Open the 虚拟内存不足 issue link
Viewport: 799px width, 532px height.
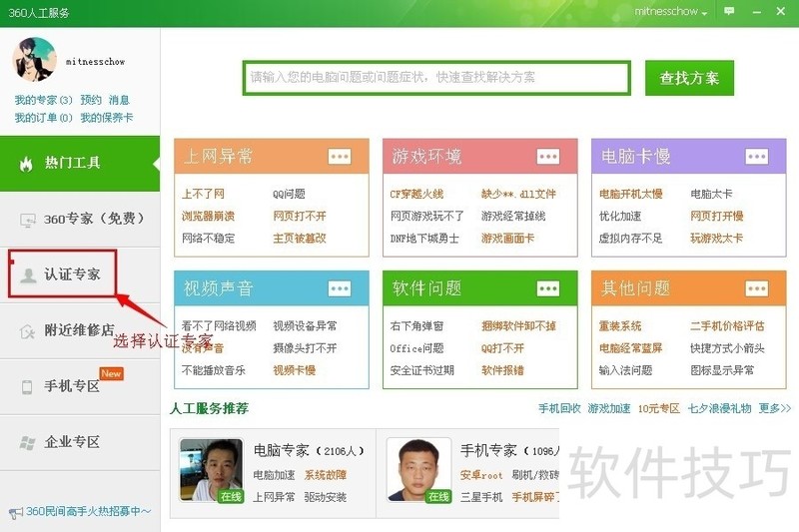[631, 239]
